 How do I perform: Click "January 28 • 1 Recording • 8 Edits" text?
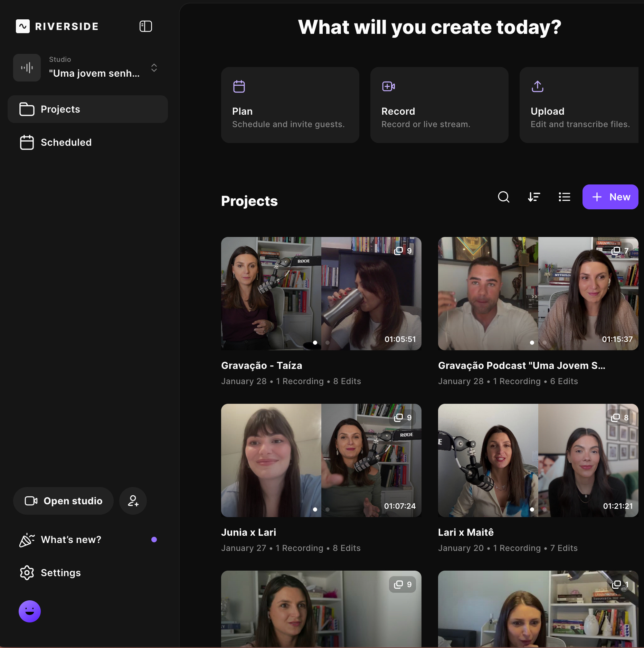pos(291,381)
